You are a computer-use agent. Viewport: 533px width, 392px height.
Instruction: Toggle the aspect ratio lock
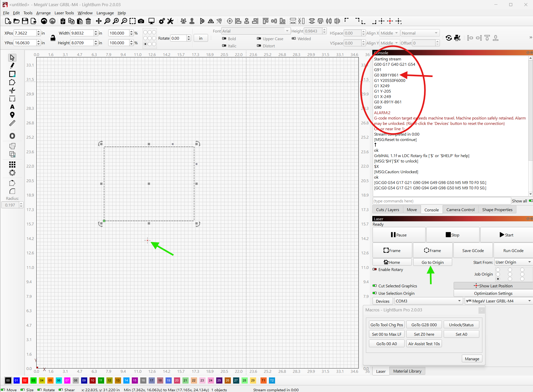point(53,38)
